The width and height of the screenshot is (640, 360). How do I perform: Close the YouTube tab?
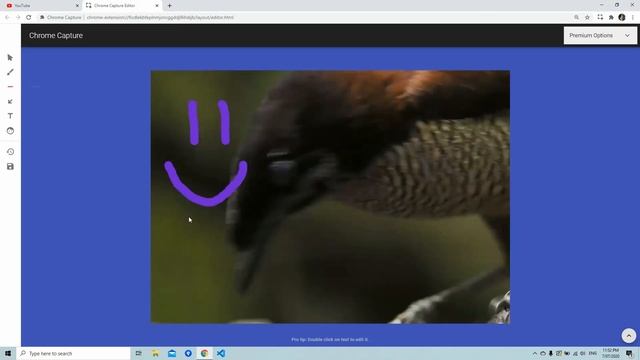tap(77, 6)
